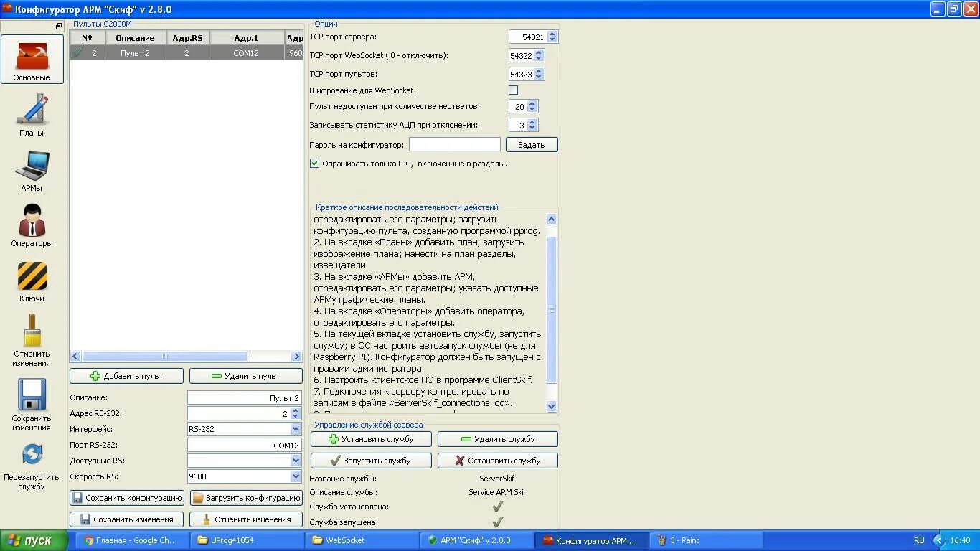
Task: Click the table scroll right arrow
Action: point(297,357)
